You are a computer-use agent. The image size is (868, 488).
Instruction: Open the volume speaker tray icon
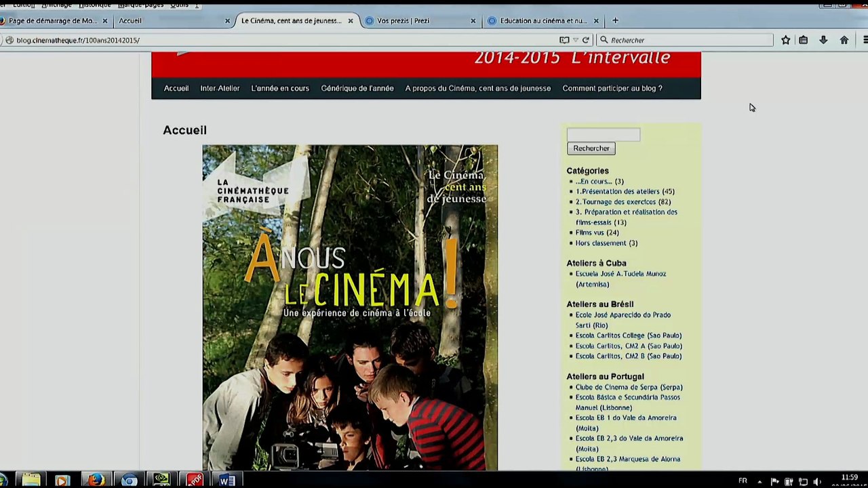click(817, 481)
